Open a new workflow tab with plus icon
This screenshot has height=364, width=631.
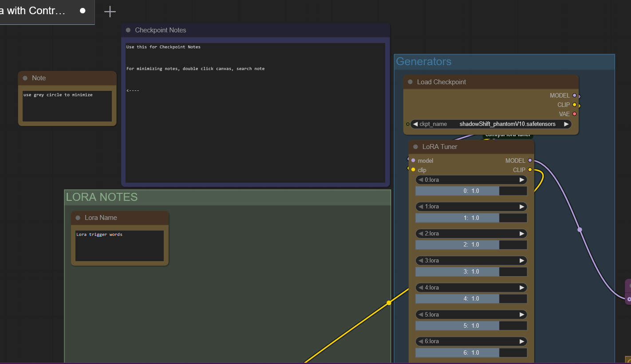[x=110, y=12]
